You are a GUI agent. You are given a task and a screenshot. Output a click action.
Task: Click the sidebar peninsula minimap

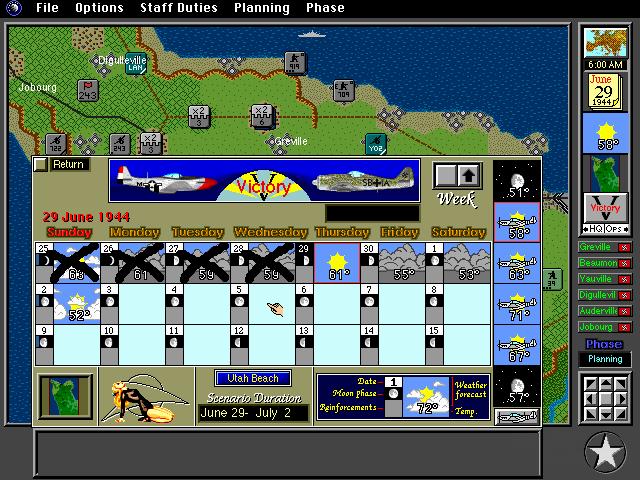coord(605,174)
